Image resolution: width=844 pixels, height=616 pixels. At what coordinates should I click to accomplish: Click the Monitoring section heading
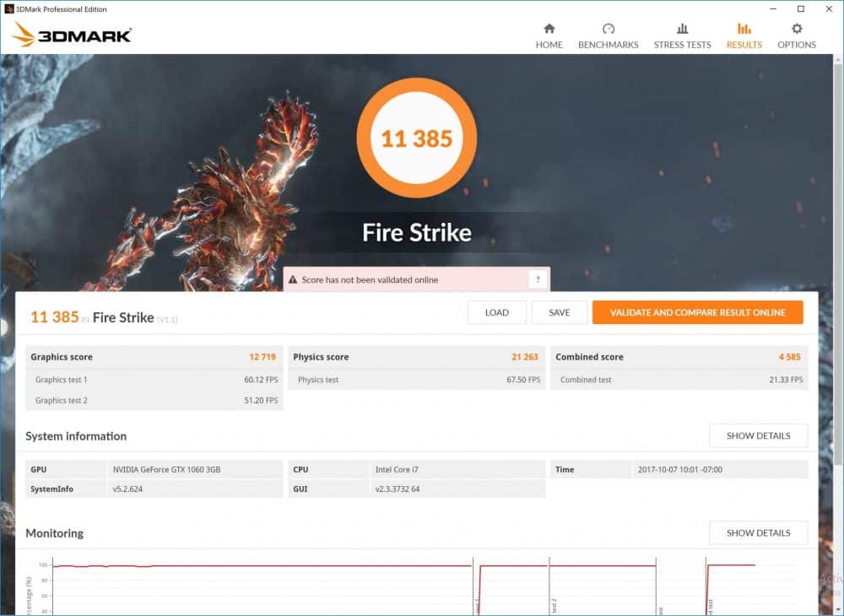54,533
